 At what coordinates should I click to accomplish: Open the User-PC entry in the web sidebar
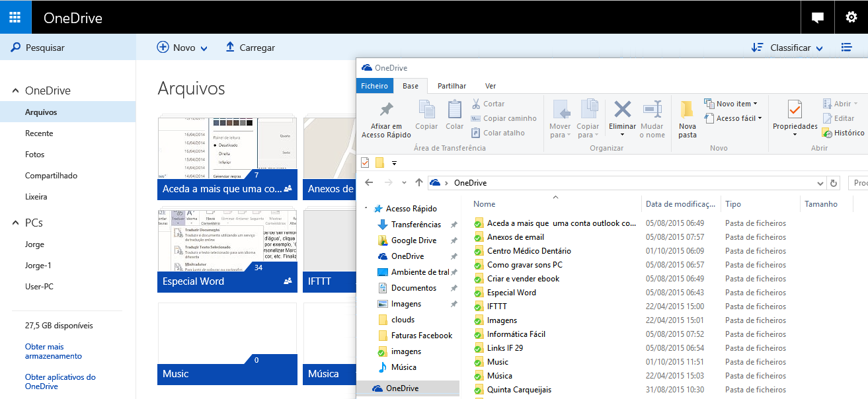pos(41,287)
